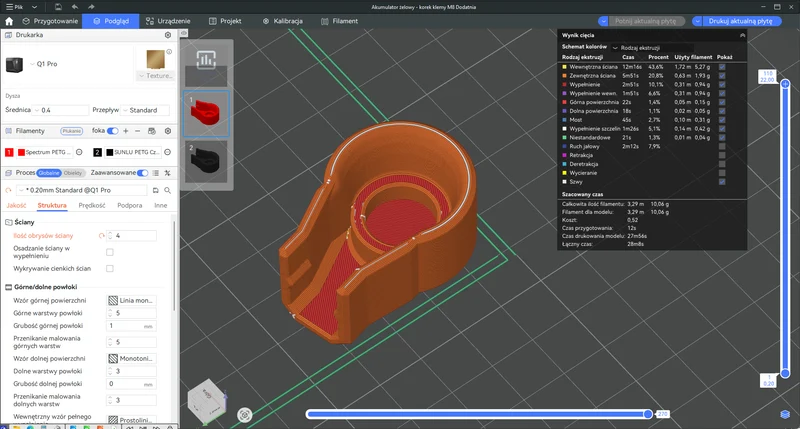Open Filament tab
Image resolution: width=800 pixels, height=429 pixels.
tap(339, 21)
